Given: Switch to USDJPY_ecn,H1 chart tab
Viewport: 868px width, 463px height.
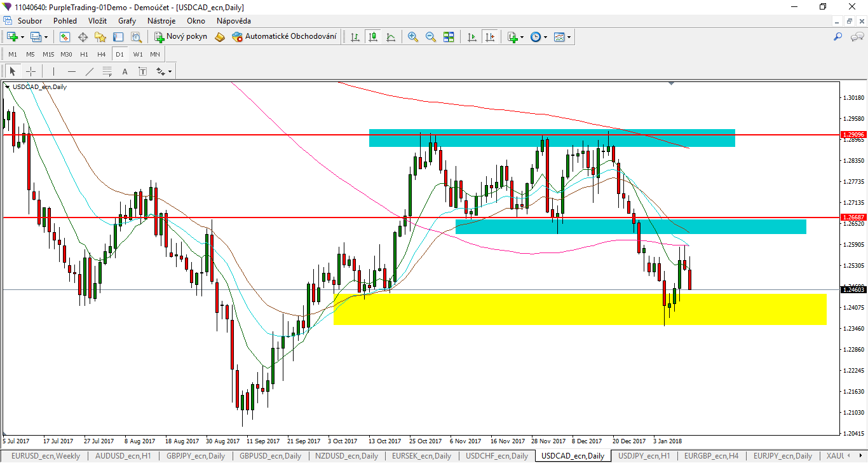Looking at the screenshot, I should click(644, 456).
